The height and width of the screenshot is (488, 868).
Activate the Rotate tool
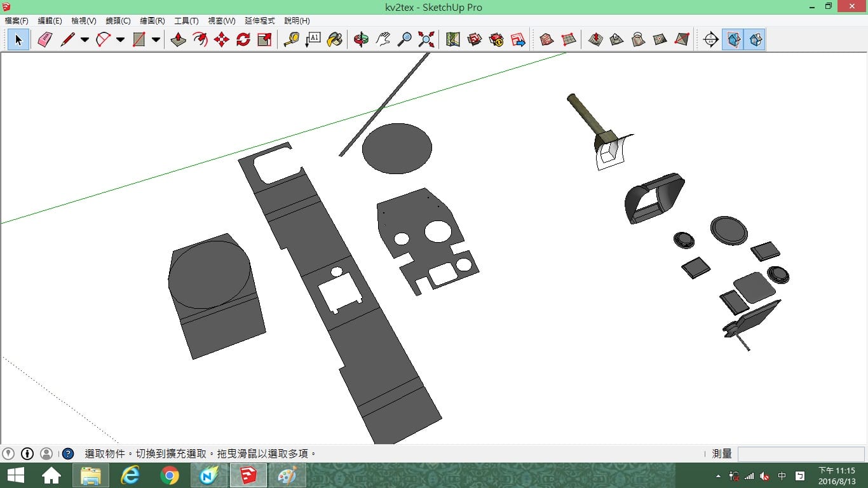[243, 40]
